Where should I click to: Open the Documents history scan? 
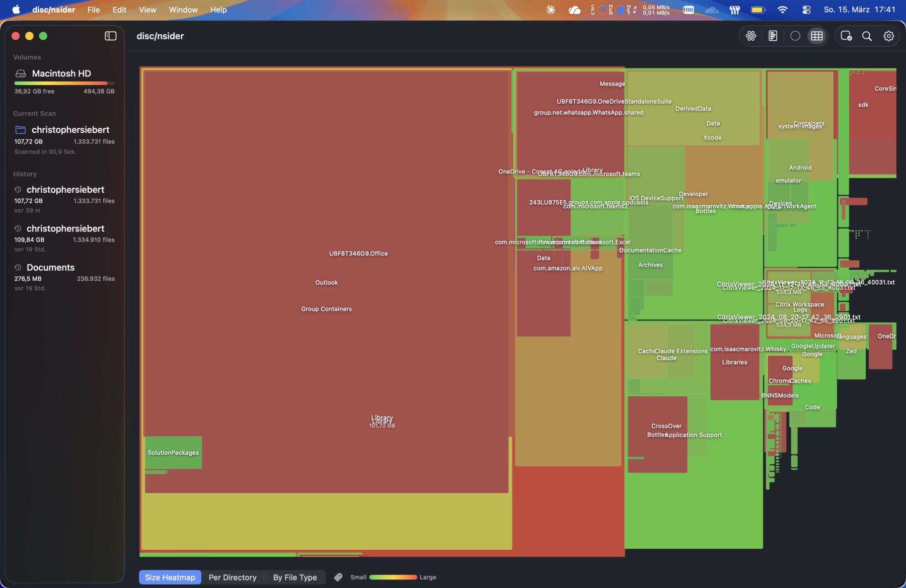click(x=64, y=277)
